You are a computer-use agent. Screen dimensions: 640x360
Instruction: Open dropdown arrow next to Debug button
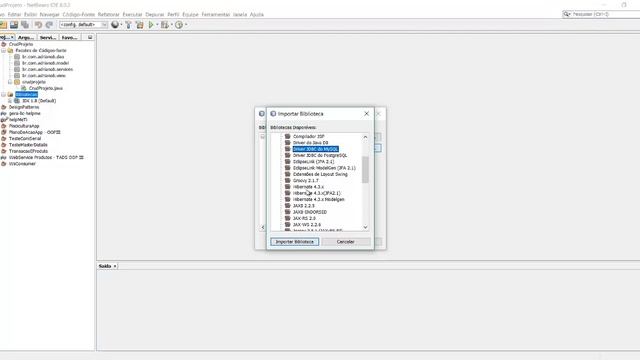coord(171,25)
